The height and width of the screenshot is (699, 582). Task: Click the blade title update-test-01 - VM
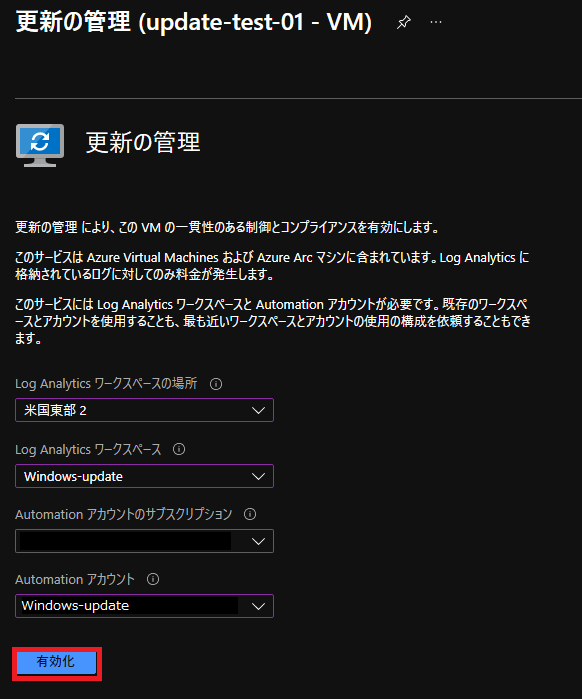(x=194, y=21)
